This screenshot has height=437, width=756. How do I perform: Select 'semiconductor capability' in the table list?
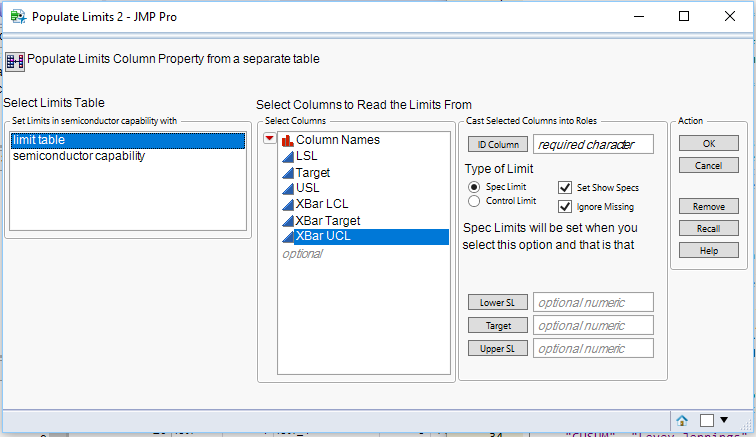tap(128, 156)
